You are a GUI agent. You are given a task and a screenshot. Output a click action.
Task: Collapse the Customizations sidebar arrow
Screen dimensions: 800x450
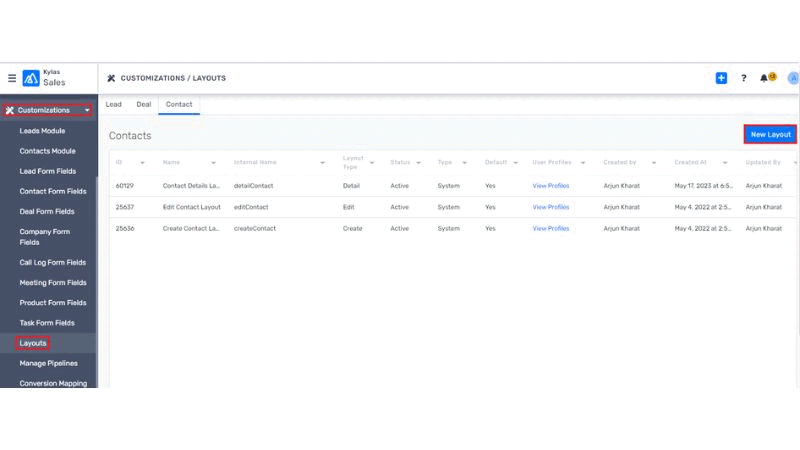87,110
